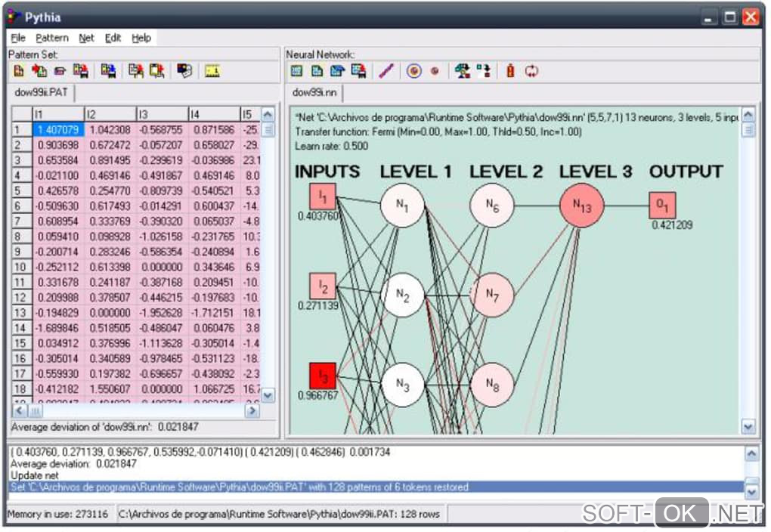Click cell value -1.689846

58,328
